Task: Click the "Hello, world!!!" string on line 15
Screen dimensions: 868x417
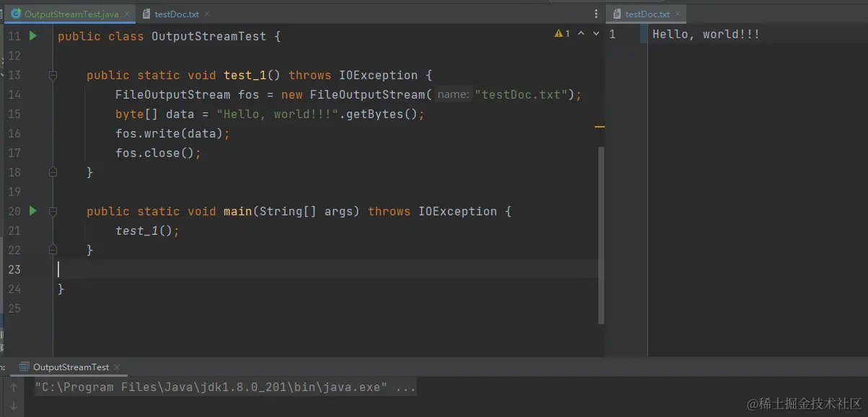Action: pyautogui.click(x=278, y=114)
